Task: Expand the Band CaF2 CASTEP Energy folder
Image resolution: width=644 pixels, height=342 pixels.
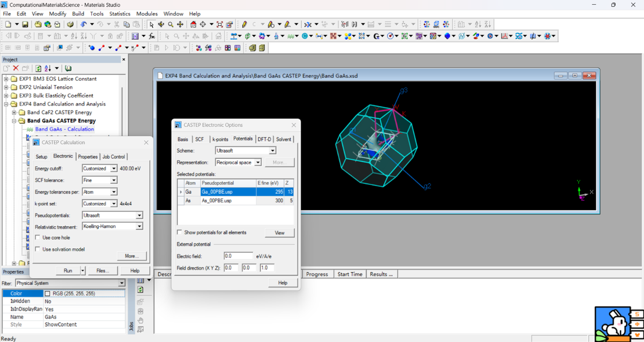Action: point(14,113)
